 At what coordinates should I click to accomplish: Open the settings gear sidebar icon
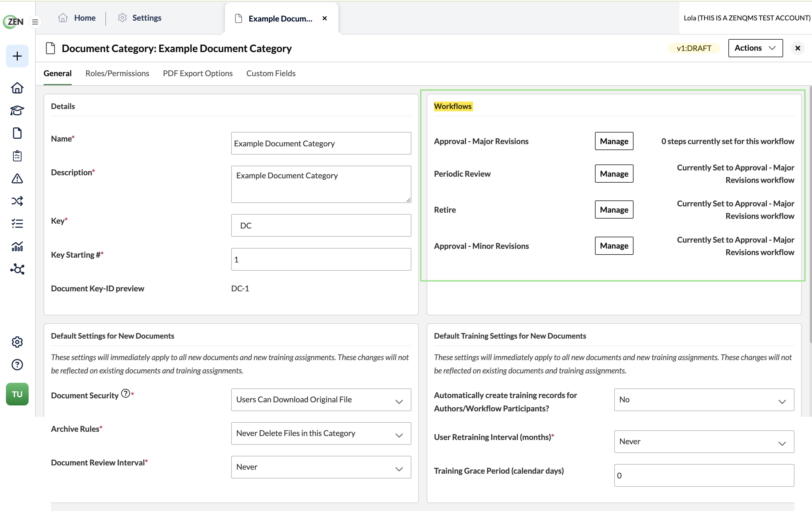[17, 342]
